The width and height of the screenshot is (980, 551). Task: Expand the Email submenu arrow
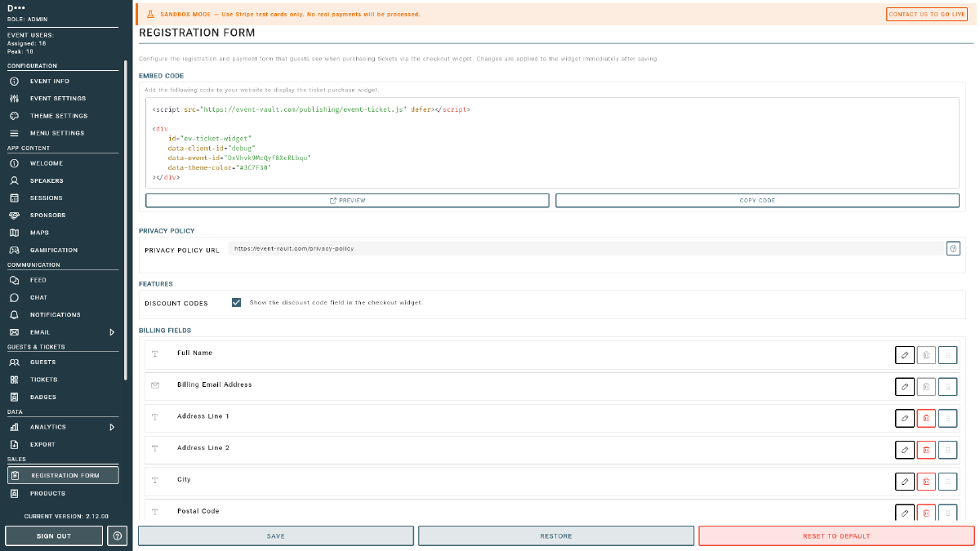coord(112,332)
